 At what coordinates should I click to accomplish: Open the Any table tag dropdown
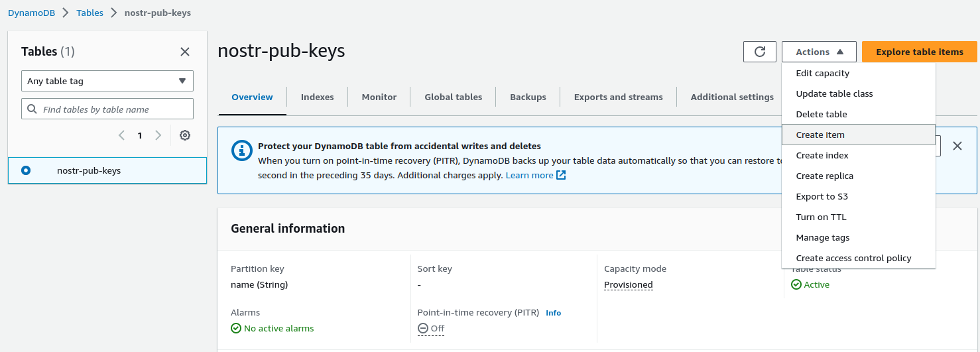(107, 81)
